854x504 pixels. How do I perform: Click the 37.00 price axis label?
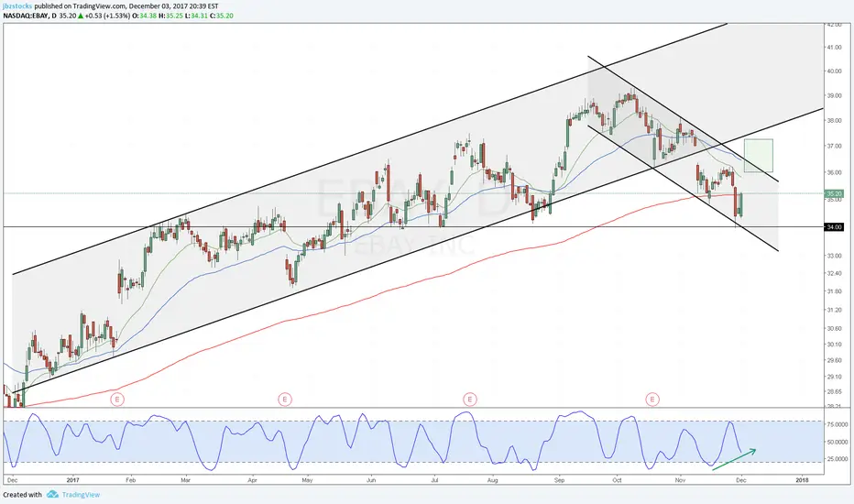pos(834,146)
